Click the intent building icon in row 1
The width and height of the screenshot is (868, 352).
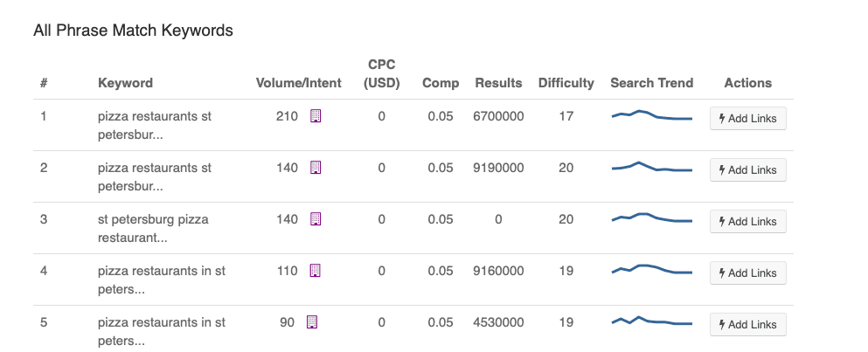316,116
